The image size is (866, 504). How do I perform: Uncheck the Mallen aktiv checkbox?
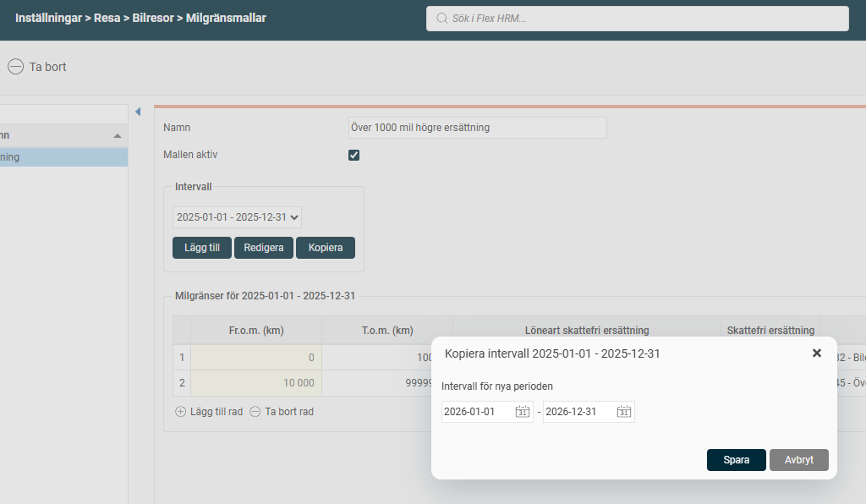coord(354,155)
